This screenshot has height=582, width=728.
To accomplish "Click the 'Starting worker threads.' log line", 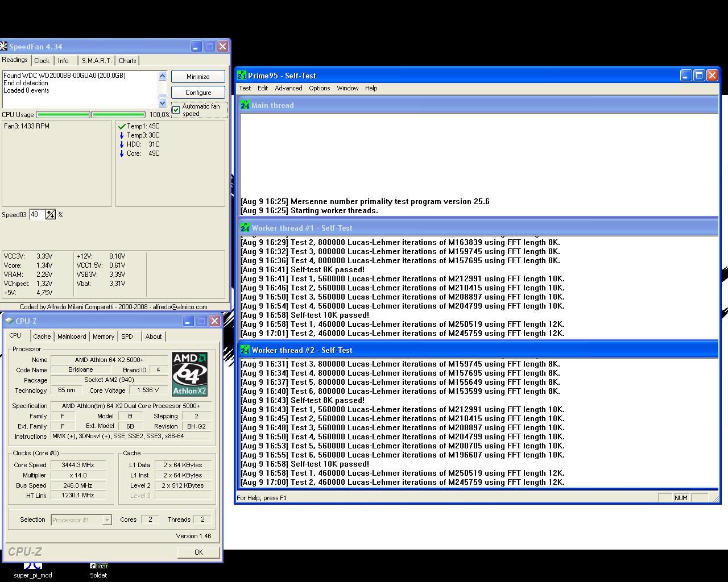I will 309,210.
